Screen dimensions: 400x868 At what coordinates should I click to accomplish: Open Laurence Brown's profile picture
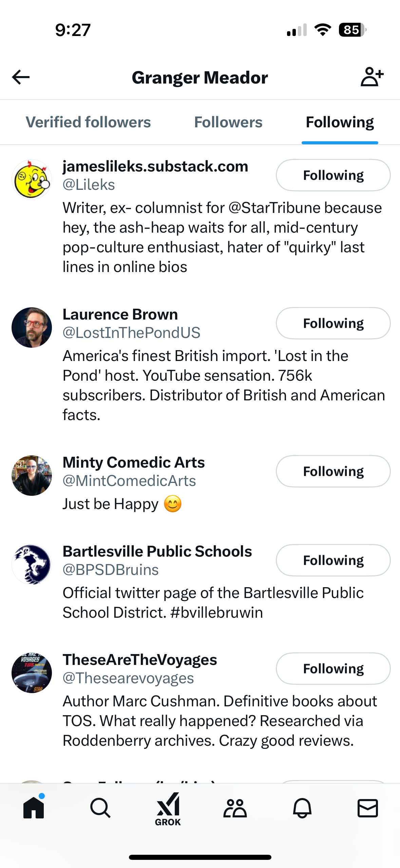coord(32,327)
